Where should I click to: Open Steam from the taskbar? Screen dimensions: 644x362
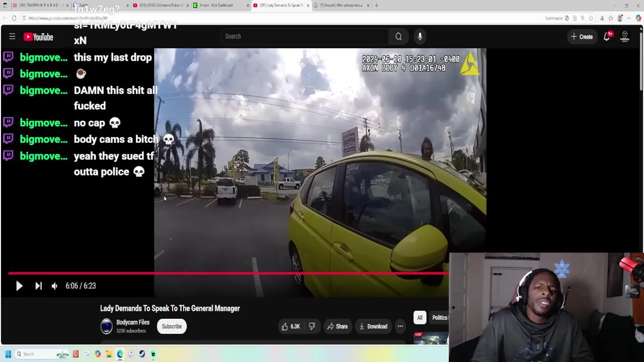(142, 354)
